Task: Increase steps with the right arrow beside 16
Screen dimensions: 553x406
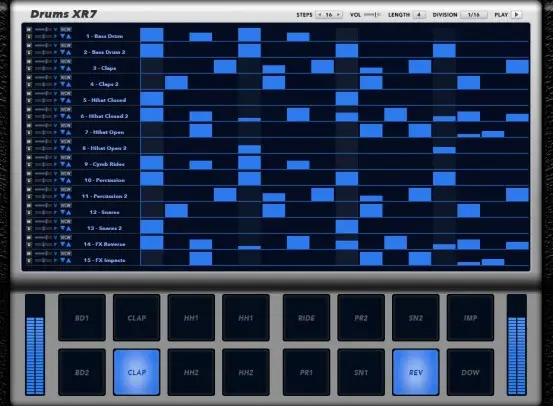Action: pos(338,15)
